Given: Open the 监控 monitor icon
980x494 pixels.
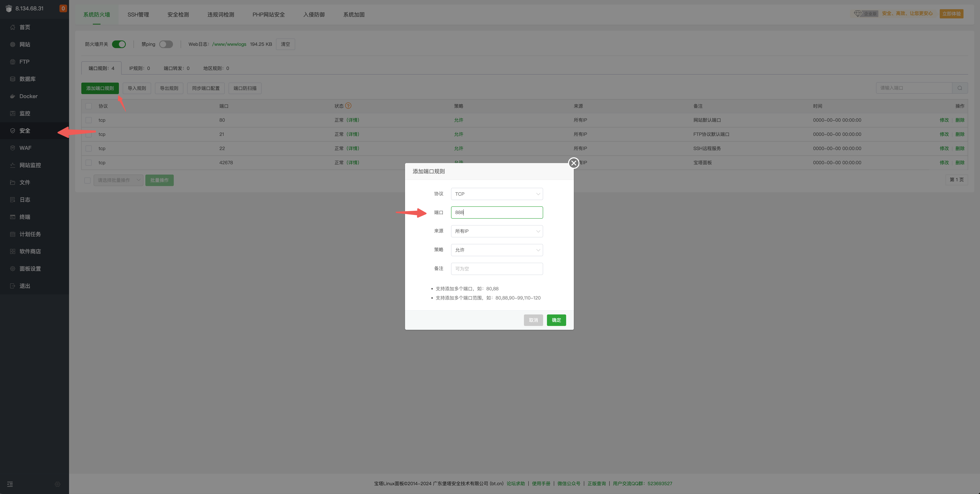Looking at the screenshot, I should 12,113.
